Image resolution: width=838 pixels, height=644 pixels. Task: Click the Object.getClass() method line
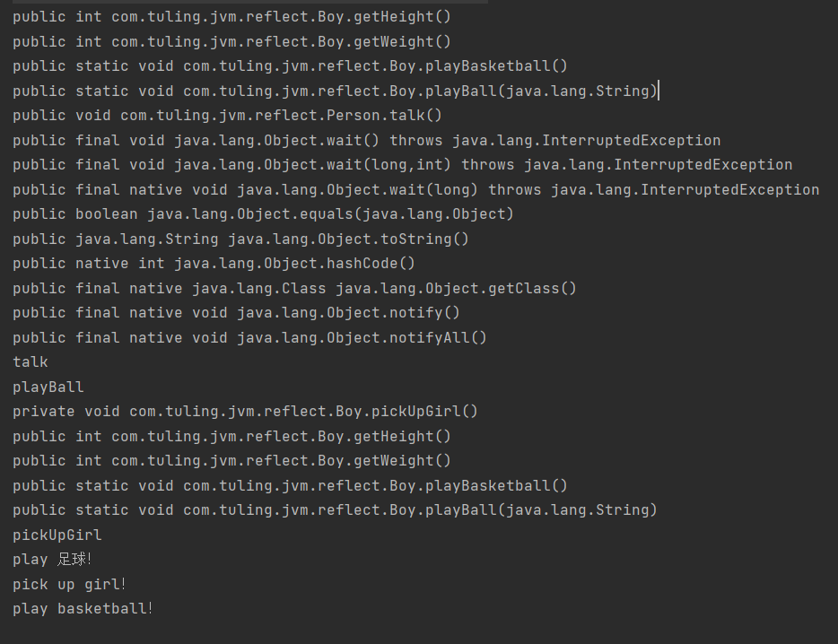coord(294,289)
